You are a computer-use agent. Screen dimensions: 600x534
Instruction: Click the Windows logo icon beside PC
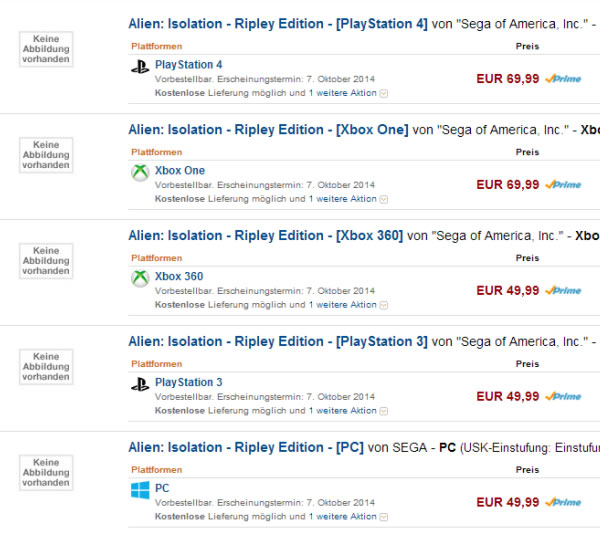[x=140, y=490]
